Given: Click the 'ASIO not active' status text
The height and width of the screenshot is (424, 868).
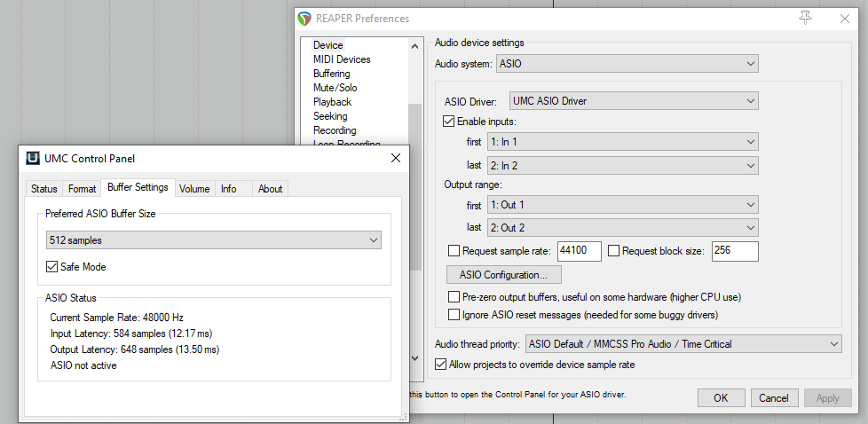Looking at the screenshot, I should pyautogui.click(x=83, y=365).
